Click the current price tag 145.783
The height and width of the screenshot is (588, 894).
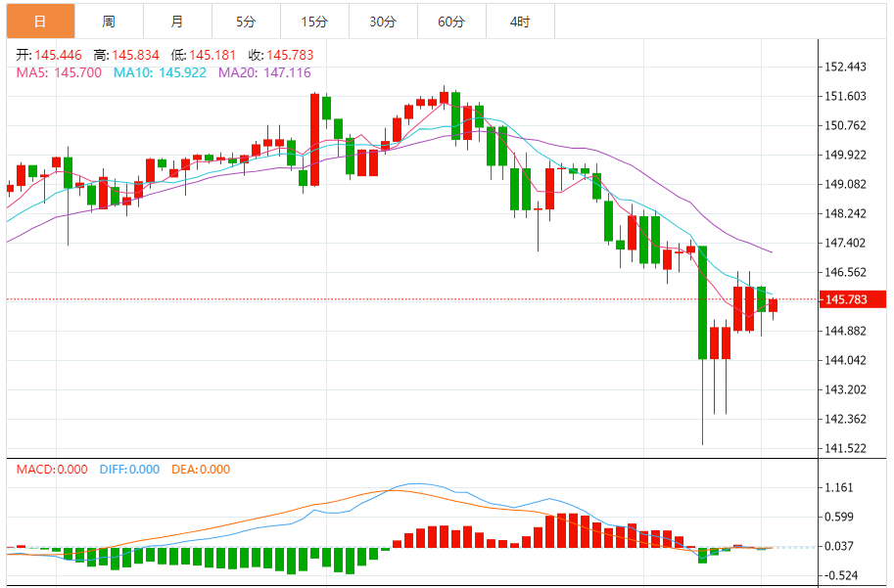pyautogui.click(x=852, y=299)
